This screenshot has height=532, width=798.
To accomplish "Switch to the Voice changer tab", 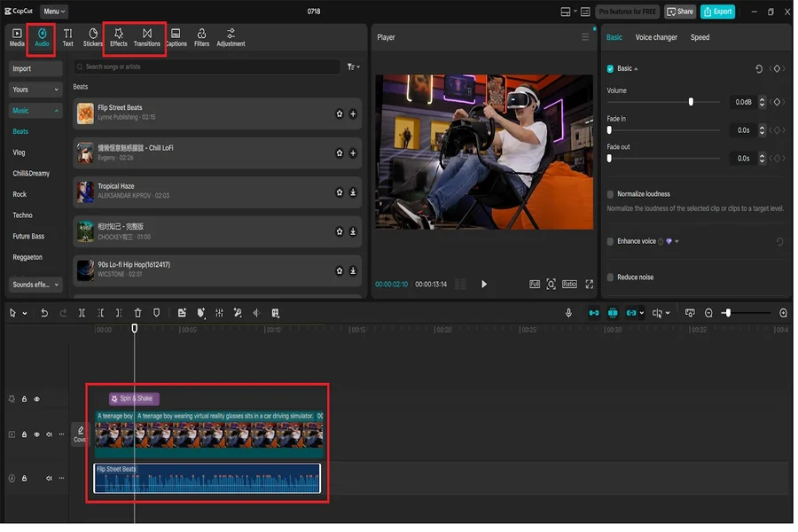I will tap(656, 37).
